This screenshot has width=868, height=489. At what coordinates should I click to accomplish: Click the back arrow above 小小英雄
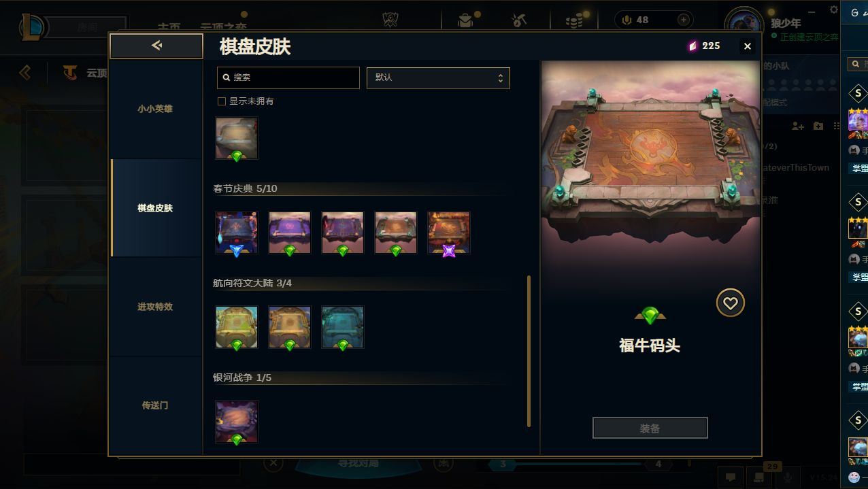click(156, 46)
